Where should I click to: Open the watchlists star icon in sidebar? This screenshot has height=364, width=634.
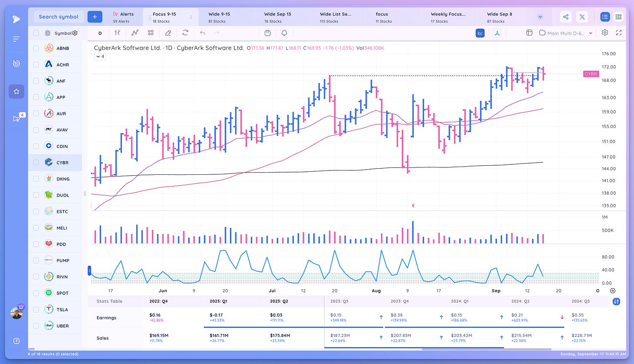[17, 91]
